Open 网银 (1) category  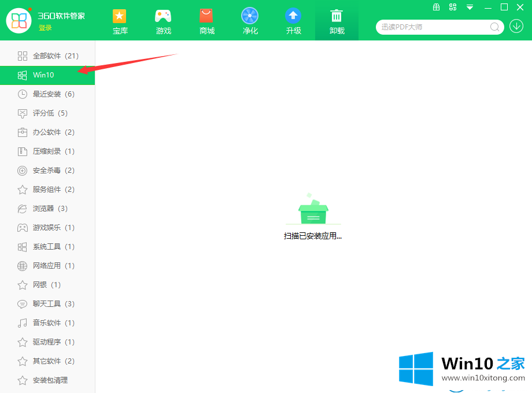point(47,285)
